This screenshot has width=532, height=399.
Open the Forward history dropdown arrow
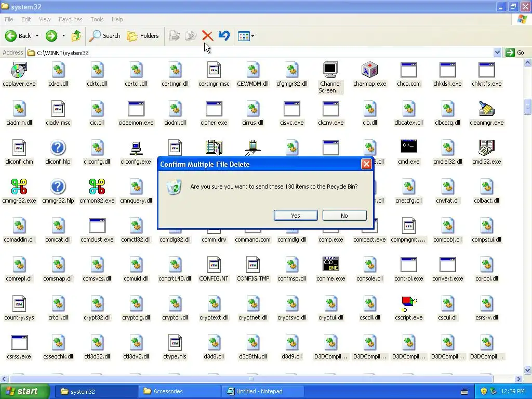tap(63, 36)
